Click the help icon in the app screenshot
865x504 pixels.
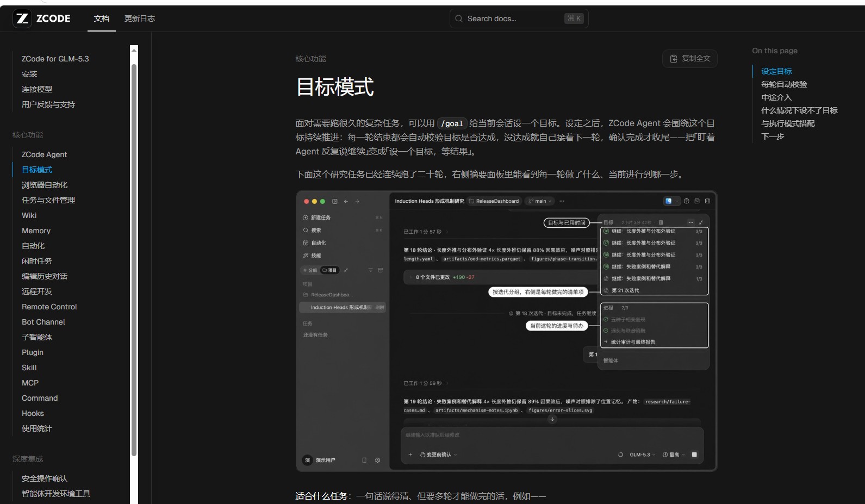click(686, 201)
